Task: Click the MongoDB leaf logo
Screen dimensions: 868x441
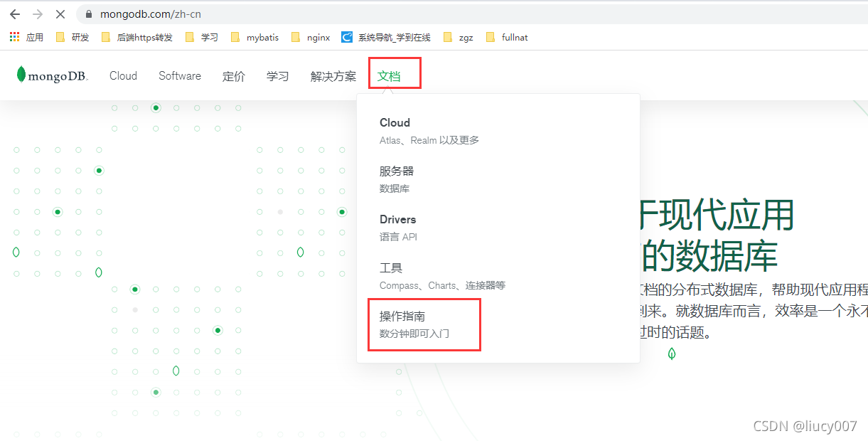Action: click(53, 75)
